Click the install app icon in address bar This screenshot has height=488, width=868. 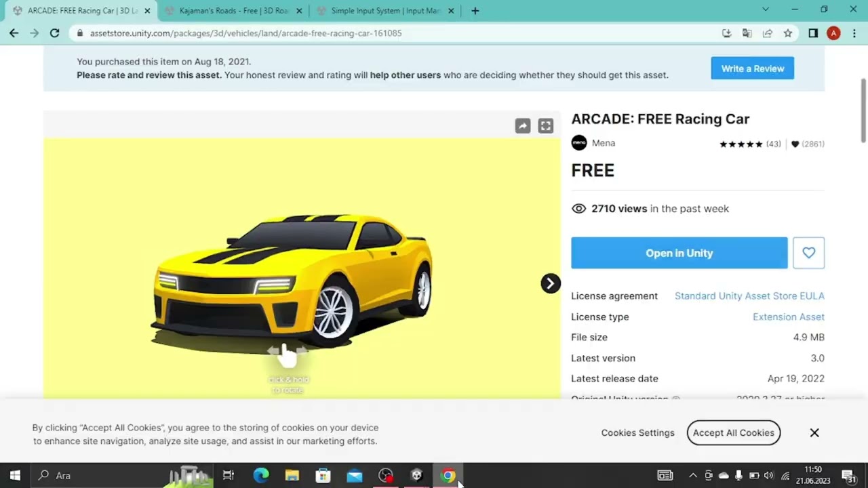tap(726, 33)
